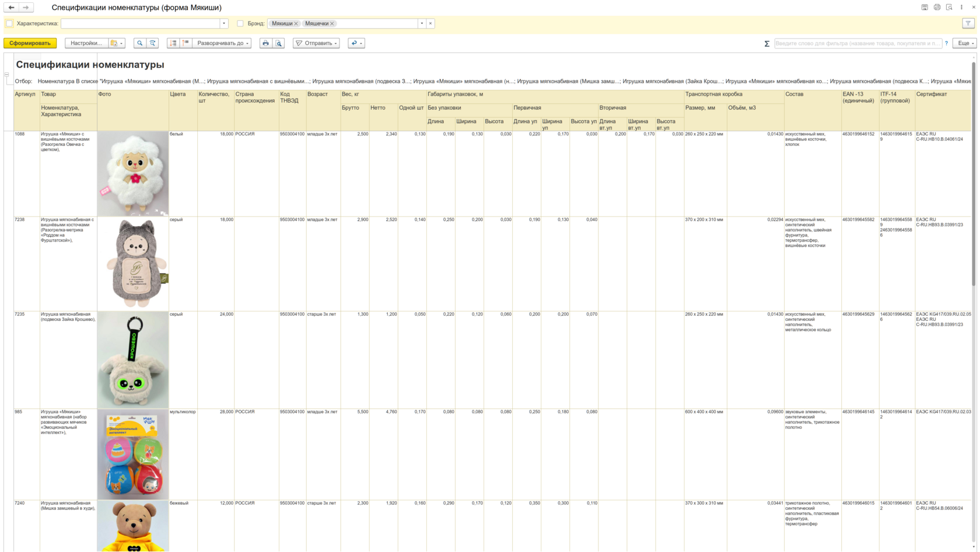Click the find magnifier icon in the toolbar
The image size is (980, 552).
[140, 43]
